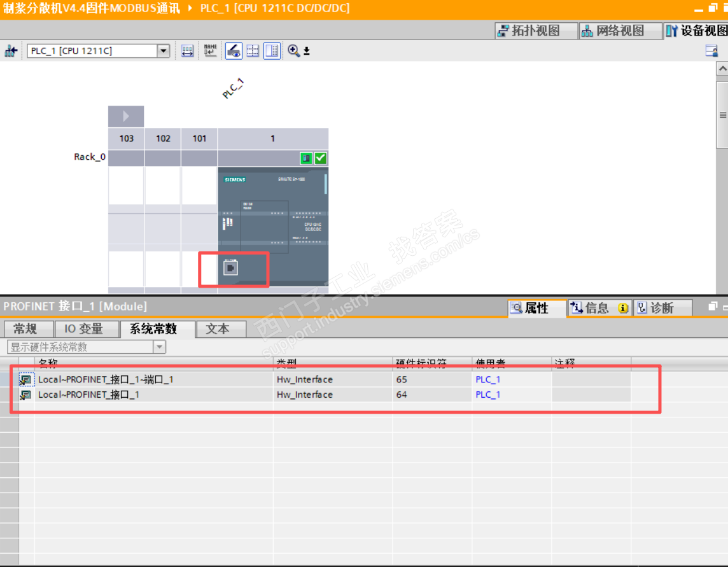Click the 注释 column header

pyautogui.click(x=592, y=363)
